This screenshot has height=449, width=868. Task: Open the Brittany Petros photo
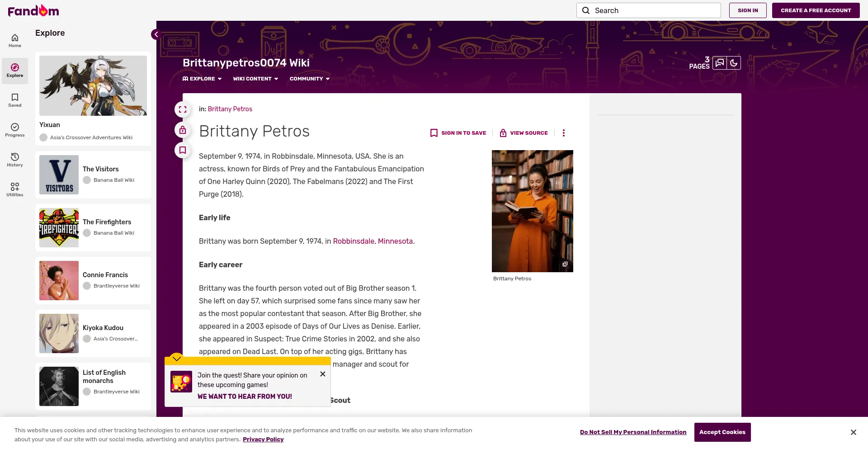533,211
